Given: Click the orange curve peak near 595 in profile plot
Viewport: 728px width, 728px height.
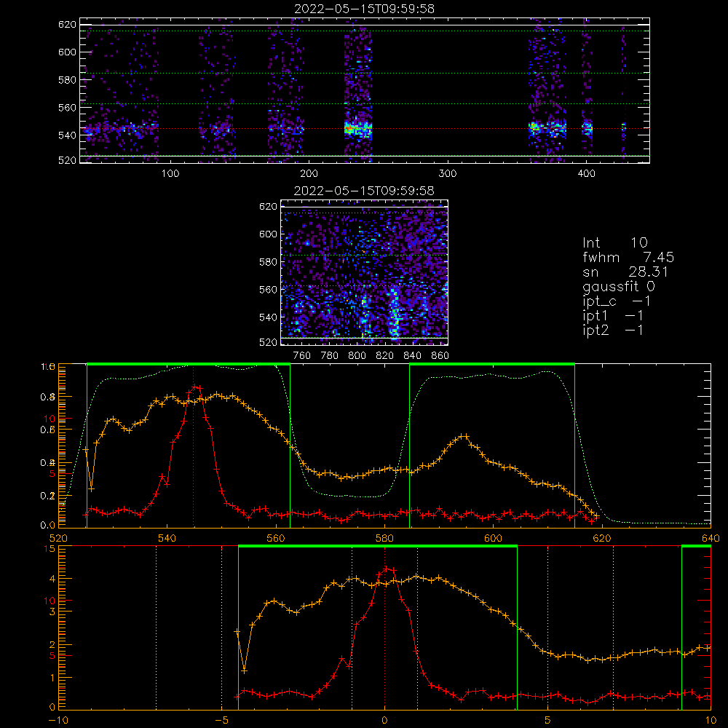Looking at the screenshot, I should (x=463, y=436).
